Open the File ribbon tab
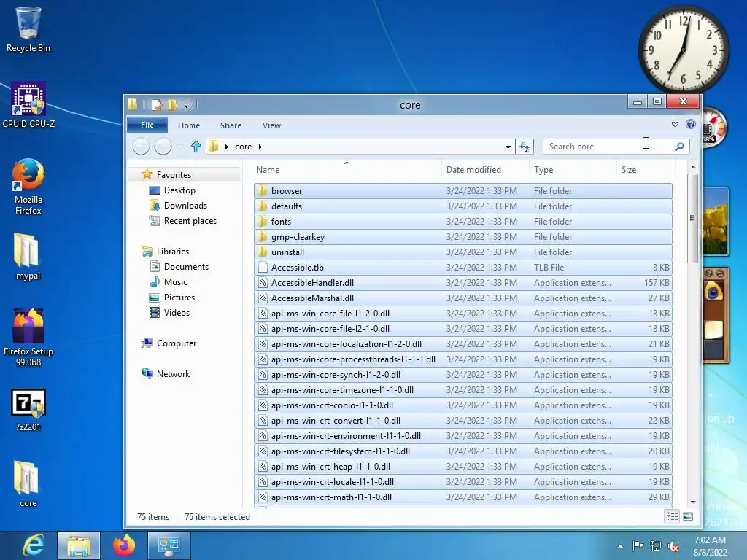This screenshot has width=747, height=560. tap(147, 125)
